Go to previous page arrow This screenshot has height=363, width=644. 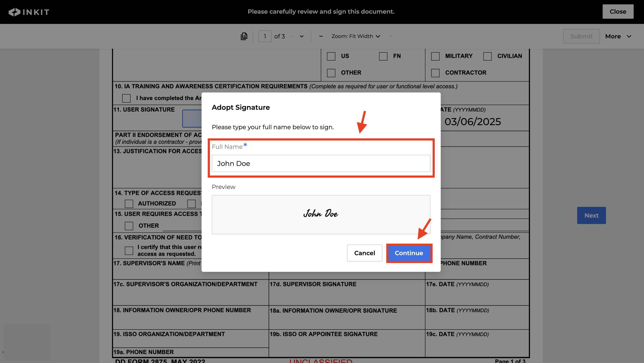[291, 36]
